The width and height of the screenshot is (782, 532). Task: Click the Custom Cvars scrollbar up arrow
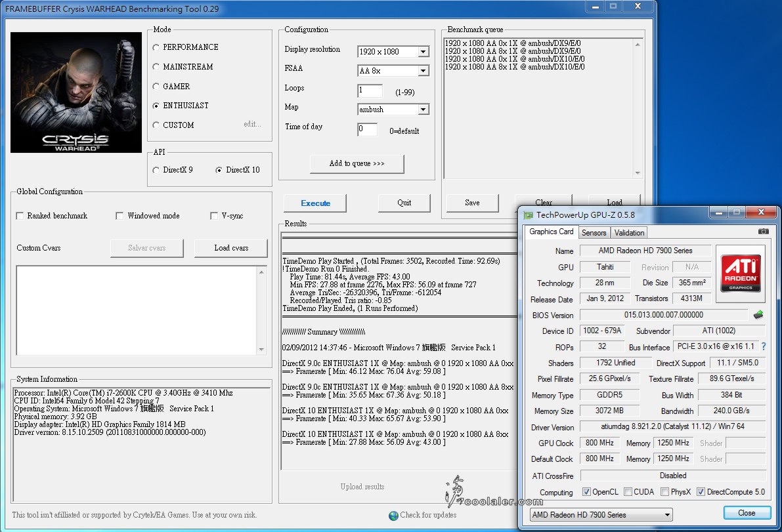(261, 272)
